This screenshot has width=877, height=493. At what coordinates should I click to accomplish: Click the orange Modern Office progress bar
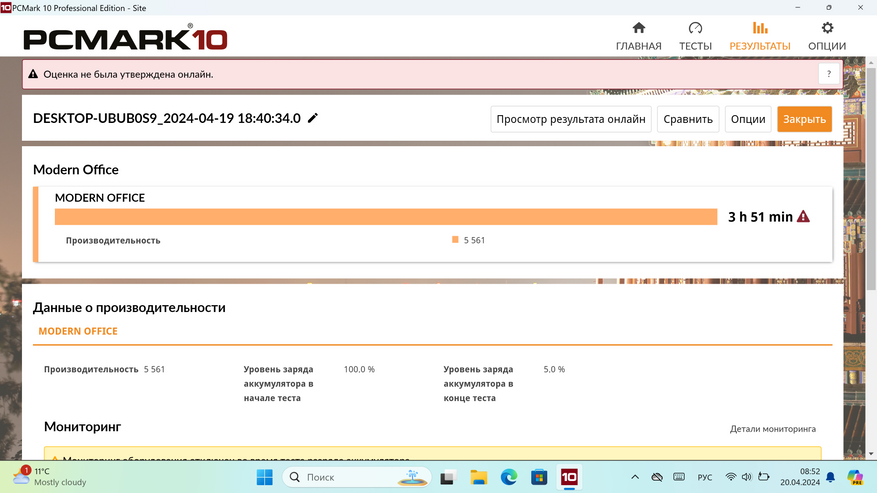tap(386, 217)
